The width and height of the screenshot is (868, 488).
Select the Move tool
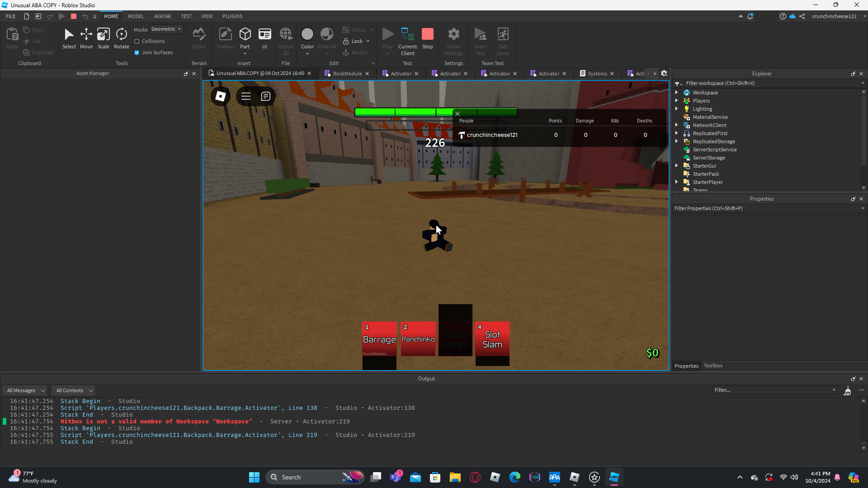[x=86, y=38]
